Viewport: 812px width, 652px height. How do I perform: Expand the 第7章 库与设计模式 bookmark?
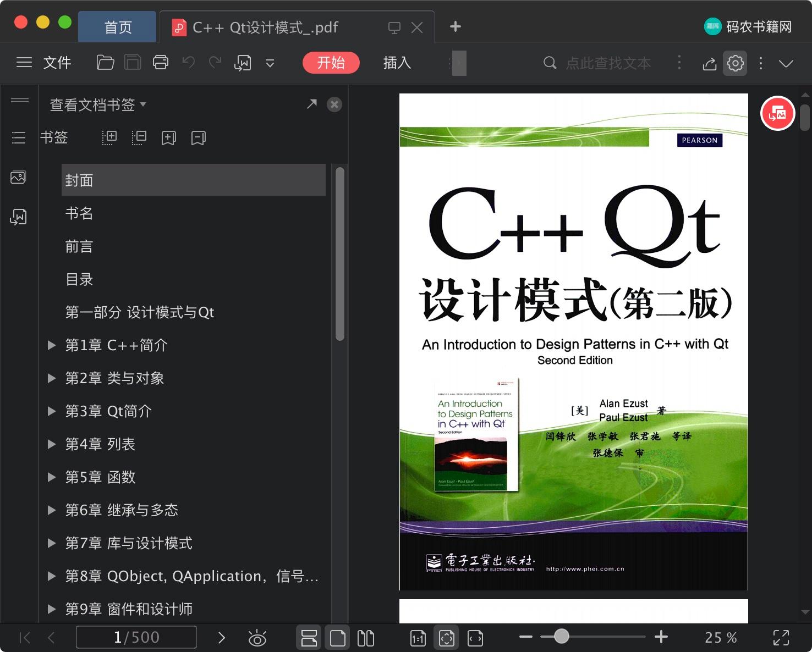point(52,543)
